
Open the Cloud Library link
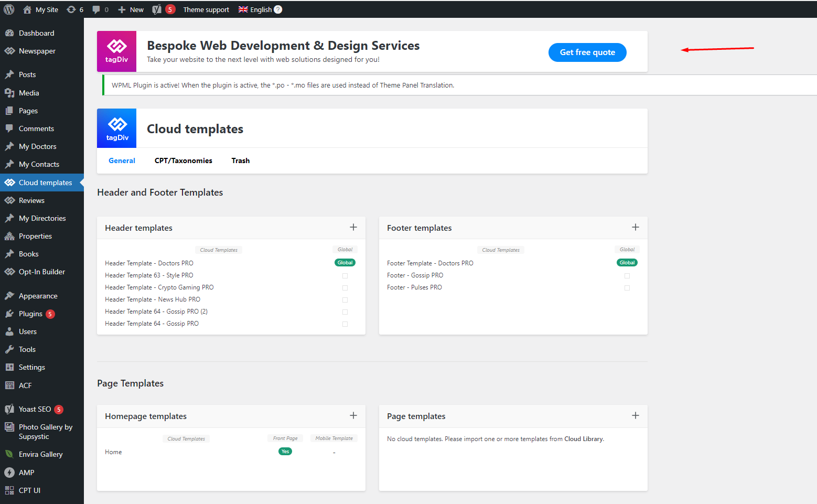pos(584,439)
